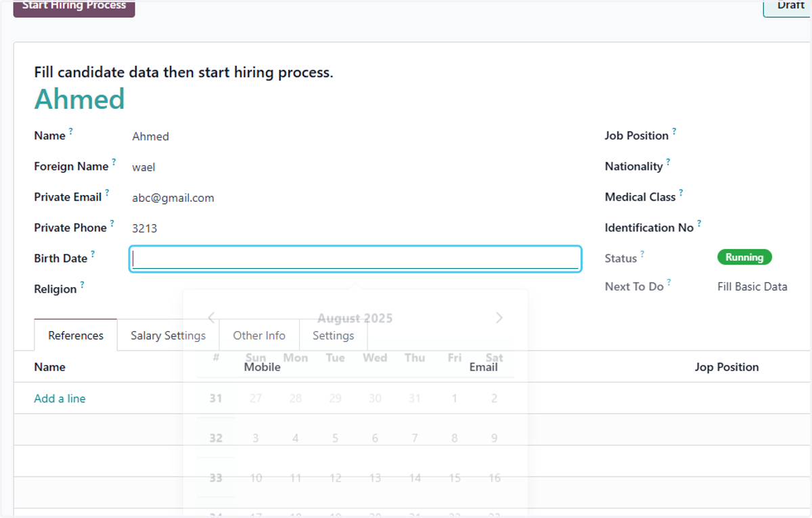Select day 3 in the calendar
The width and height of the screenshot is (812, 518).
tap(256, 438)
